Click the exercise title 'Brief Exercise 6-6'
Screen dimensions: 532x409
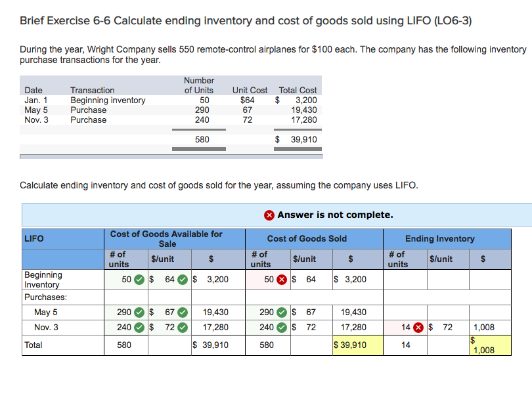click(65, 21)
